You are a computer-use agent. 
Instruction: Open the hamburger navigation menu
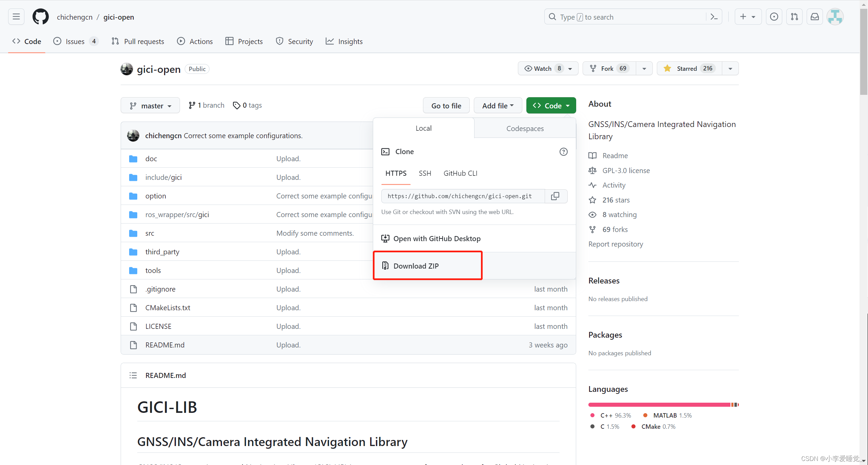coord(16,17)
